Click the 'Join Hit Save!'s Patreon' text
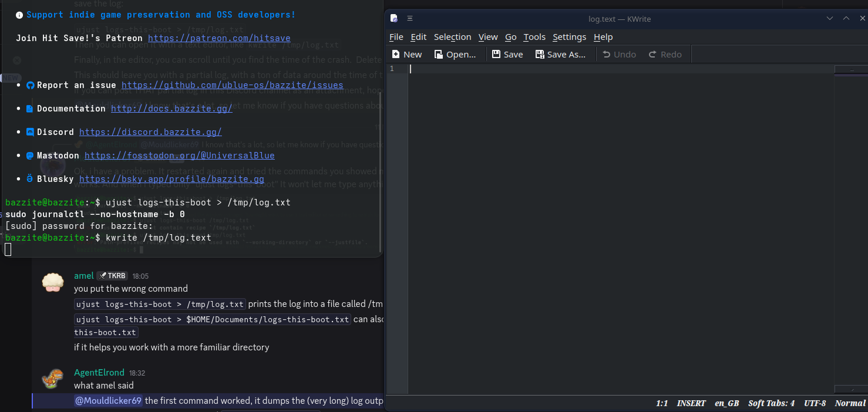Image resolution: width=868 pixels, height=412 pixels. (x=79, y=38)
